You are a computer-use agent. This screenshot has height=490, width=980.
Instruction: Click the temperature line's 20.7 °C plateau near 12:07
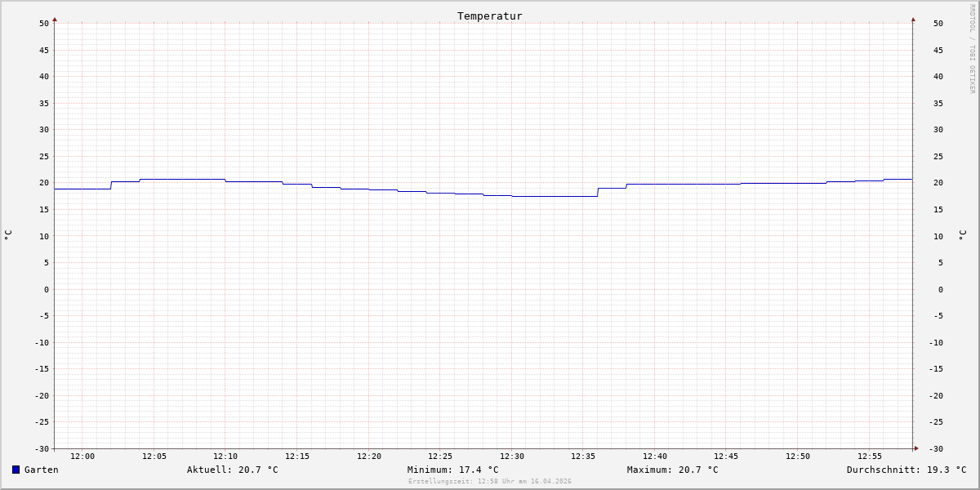183,179
